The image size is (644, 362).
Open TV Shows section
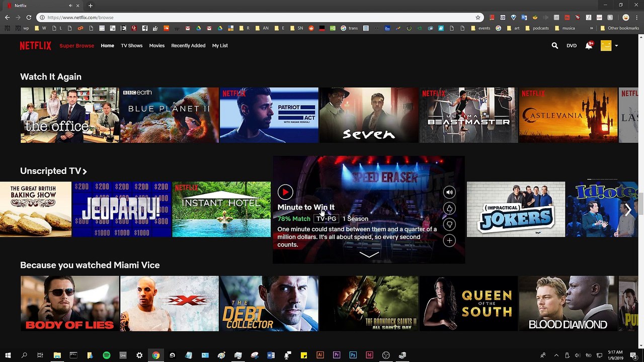click(x=131, y=46)
